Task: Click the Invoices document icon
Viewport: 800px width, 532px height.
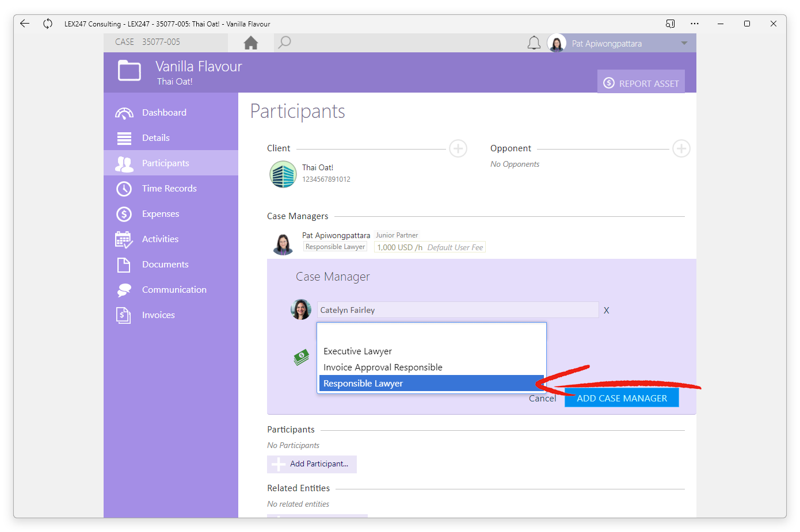Action: pos(124,315)
